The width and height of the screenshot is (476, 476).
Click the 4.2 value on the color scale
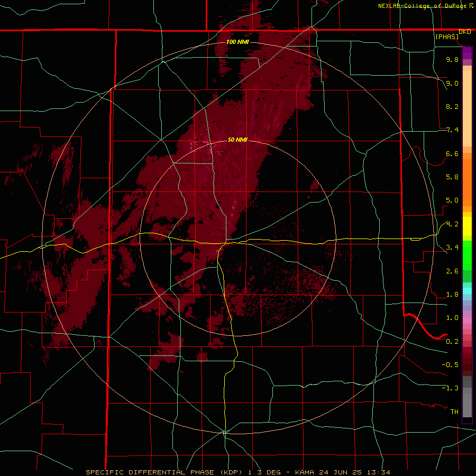(452, 224)
